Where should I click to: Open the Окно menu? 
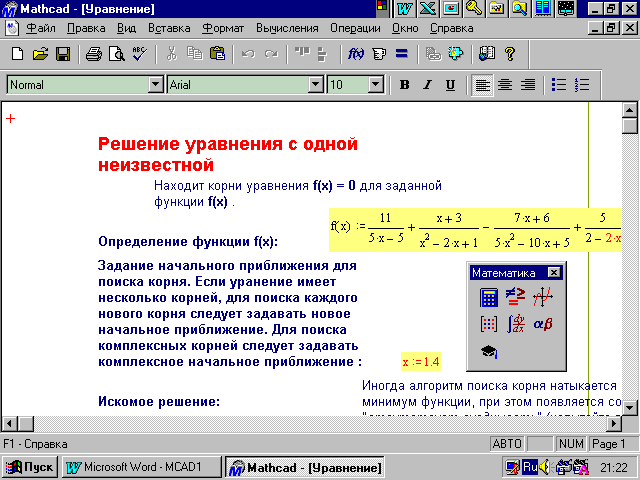405,28
